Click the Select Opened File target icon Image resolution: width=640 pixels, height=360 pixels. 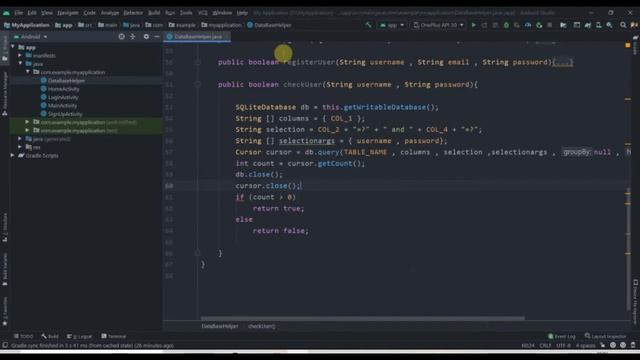coord(121,37)
